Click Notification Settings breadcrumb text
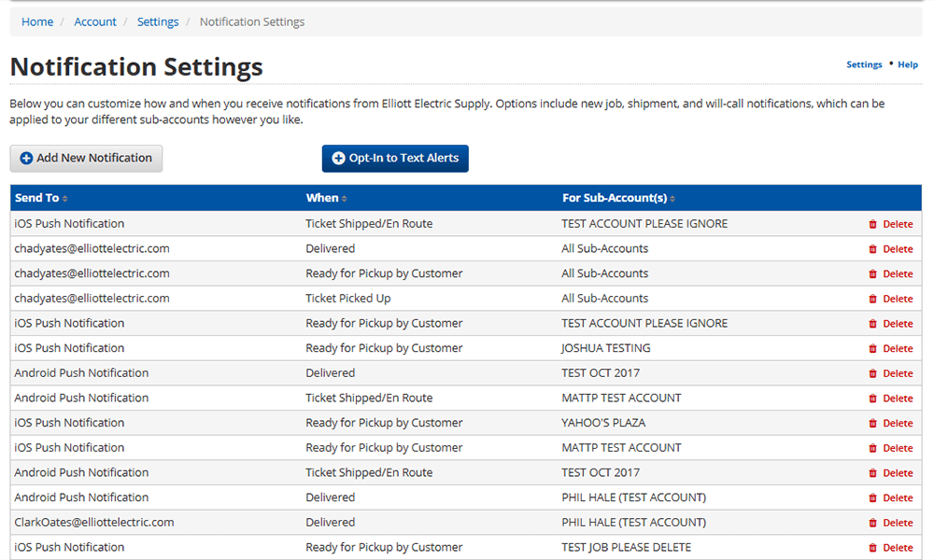934x560 pixels. click(252, 22)
